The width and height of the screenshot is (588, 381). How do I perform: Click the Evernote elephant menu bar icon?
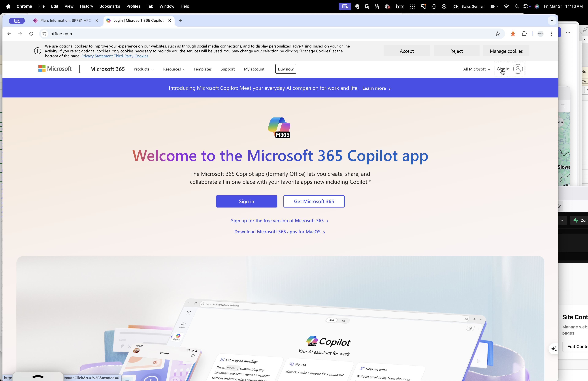[357, 6]
